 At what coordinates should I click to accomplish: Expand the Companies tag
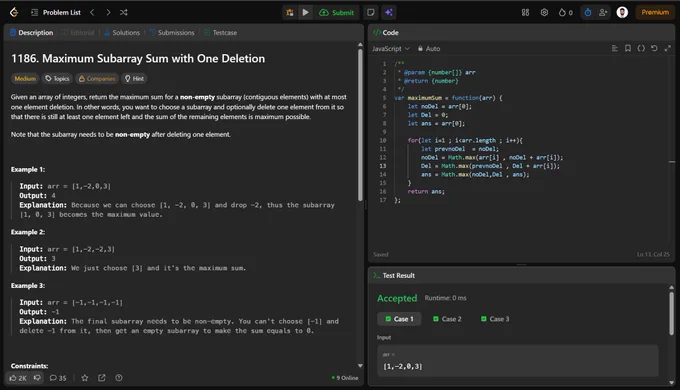(x=97, y=79)
